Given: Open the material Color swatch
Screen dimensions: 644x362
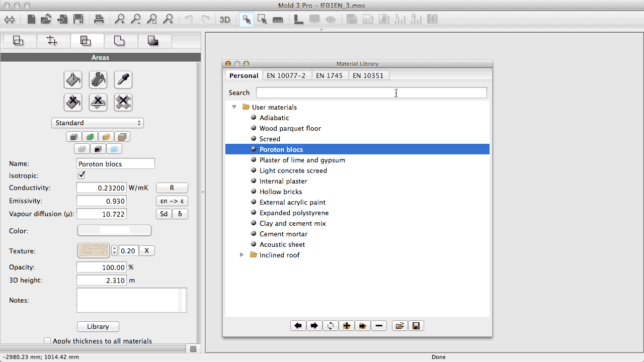Looking at the screenshot, I should (x=114, y=230).
